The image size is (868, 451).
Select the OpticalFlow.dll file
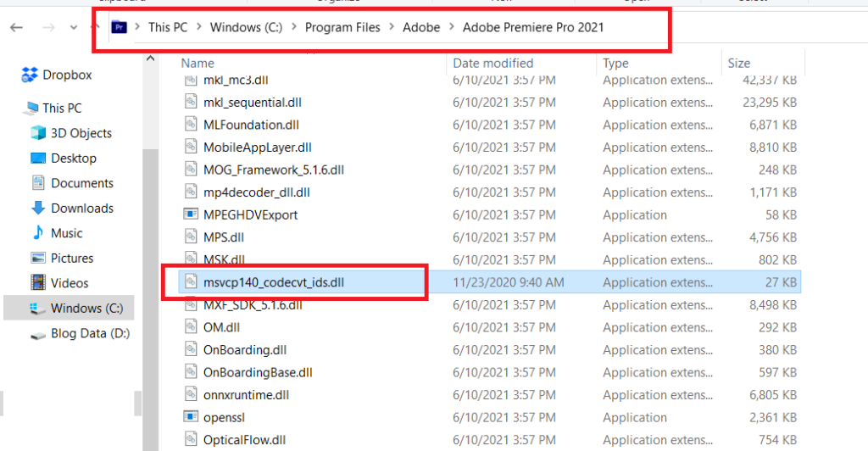pos(245,440)
